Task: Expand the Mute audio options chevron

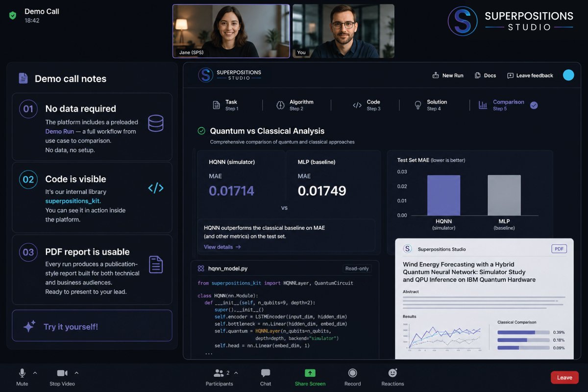Action: (35, 372)
